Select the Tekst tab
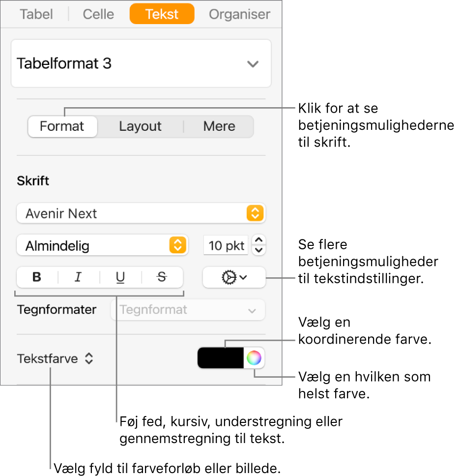 point(162,14)
